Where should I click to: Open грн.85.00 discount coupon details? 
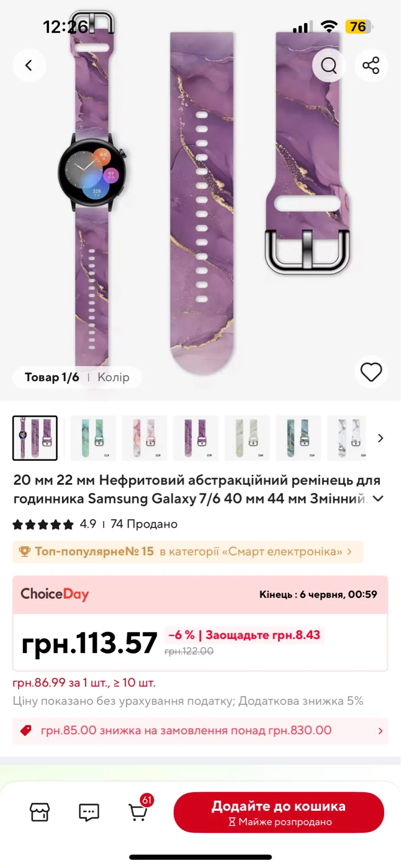click(x=200, y=730)
